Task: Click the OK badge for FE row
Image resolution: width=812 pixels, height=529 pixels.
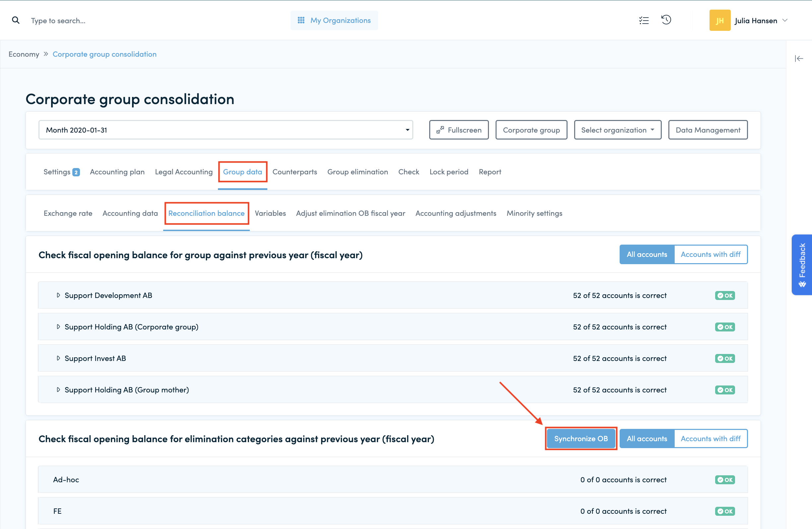Action: click(x=725, y=511)
